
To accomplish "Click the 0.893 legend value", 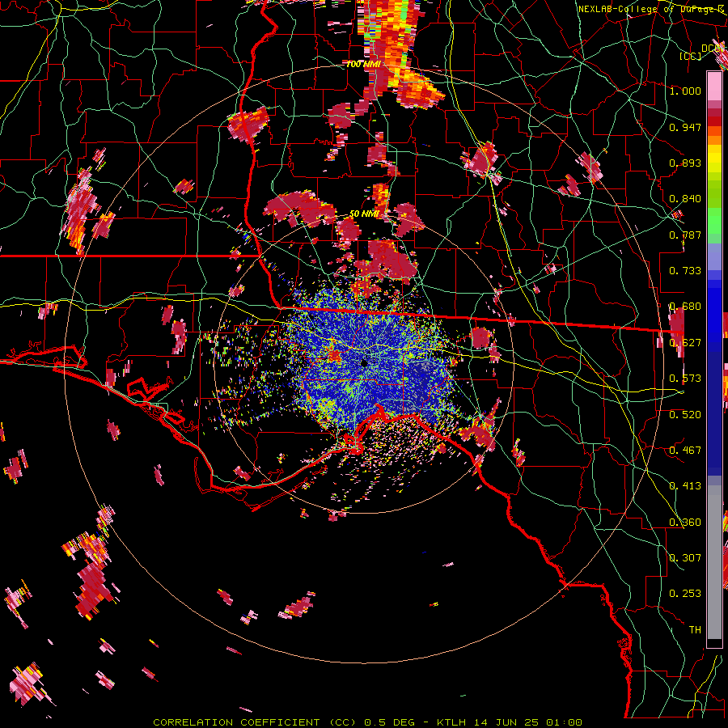I will pyautogui.click(x=685, y=163).
